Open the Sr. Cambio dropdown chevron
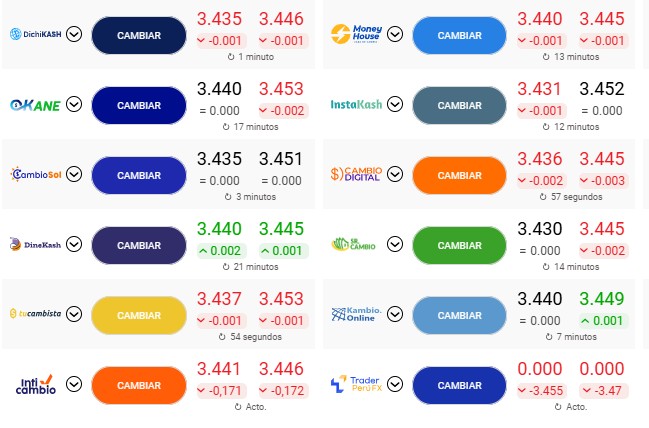Viewport: 649px width, 428px height. click(395, 245)
